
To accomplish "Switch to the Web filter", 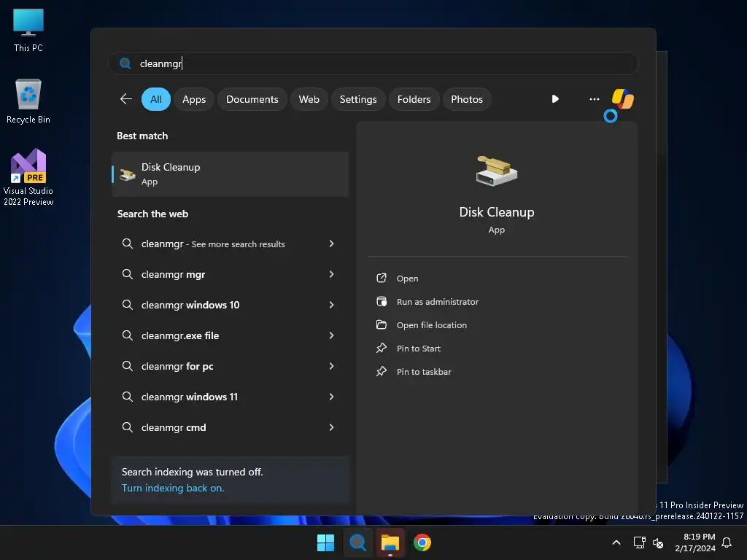I will 309,99.
